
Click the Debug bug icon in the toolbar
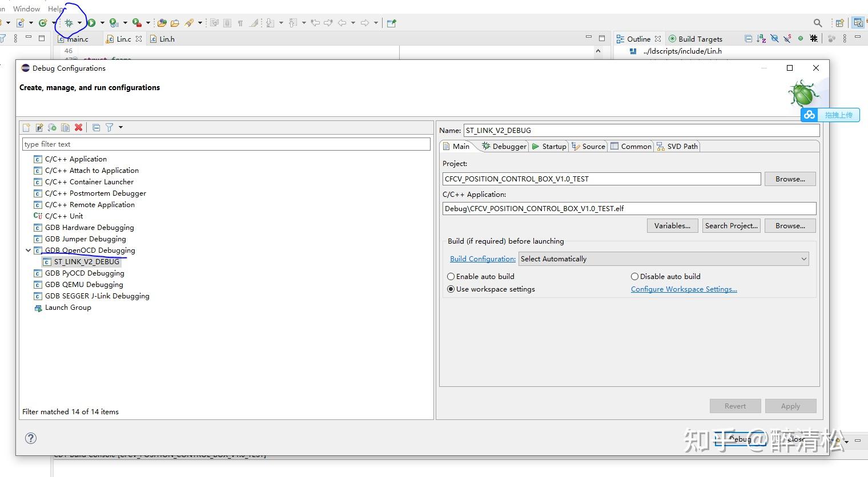coord(69,23)
